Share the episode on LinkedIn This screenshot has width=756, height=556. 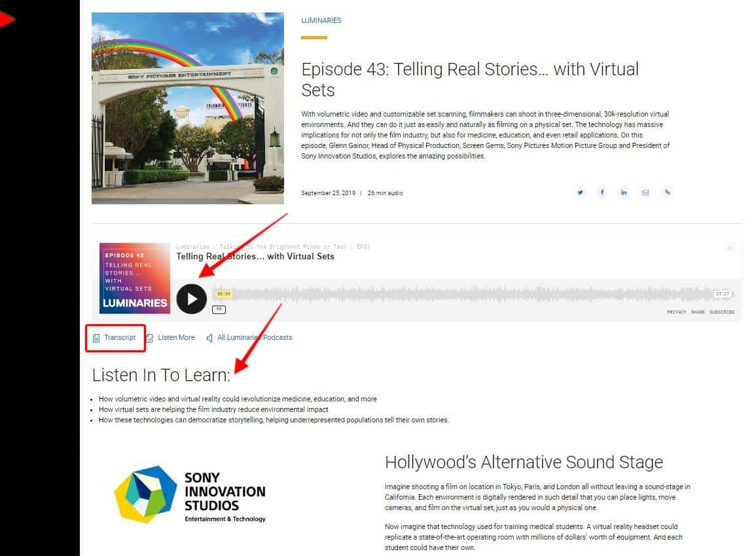pyautogui.click(x=623, y=193)
